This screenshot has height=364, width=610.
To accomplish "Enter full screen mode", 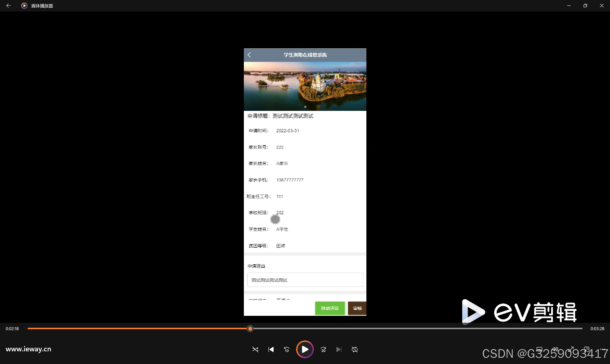I will (x=571, y=349).
